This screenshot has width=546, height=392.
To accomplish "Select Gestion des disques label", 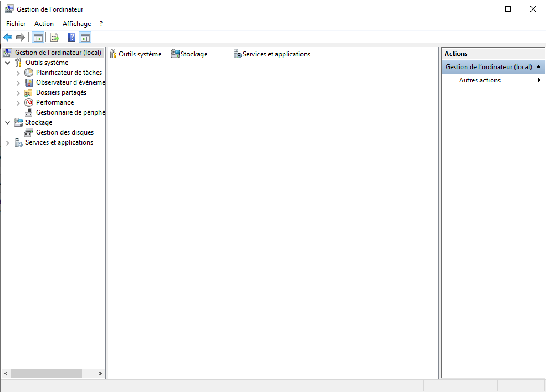I will point(65,132).
